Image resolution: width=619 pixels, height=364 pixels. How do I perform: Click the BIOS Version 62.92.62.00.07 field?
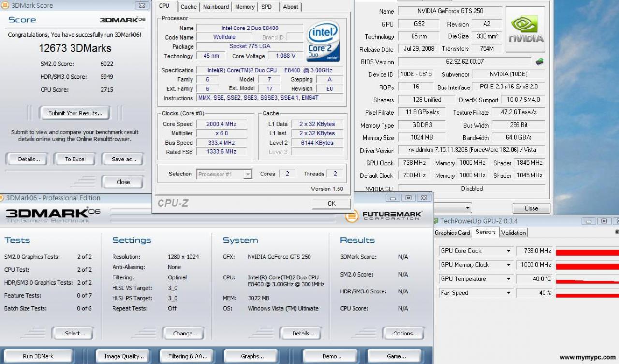point(465,62)
